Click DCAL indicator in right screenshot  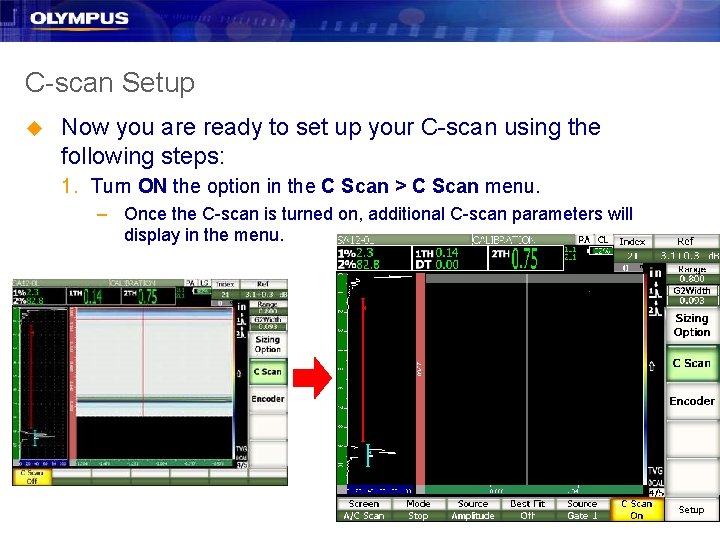[x=655, y=483]
